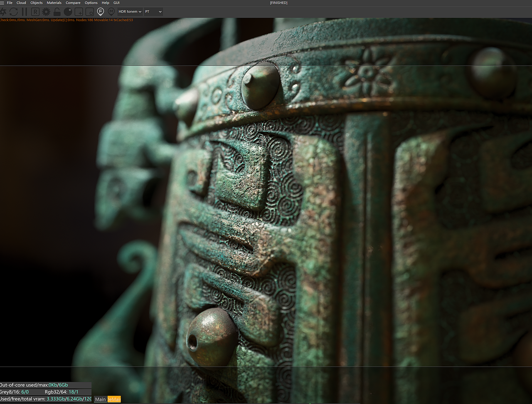Image resolution: width=532 pixels, height=404 pixels.
Task: Select the orange DeMain pass tab
Action: click(x=114, y=399)
